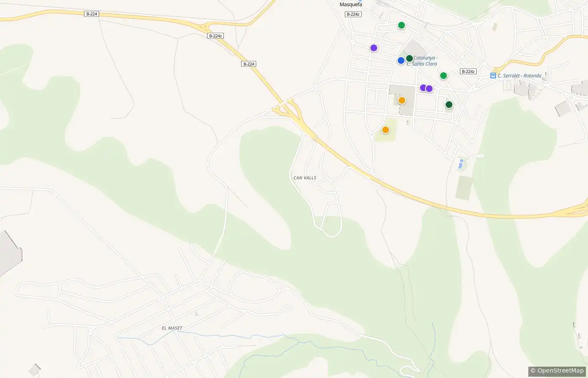Click the Masquefa town label
The width and height of the screenshot is (588, 378).
(351, 5)
